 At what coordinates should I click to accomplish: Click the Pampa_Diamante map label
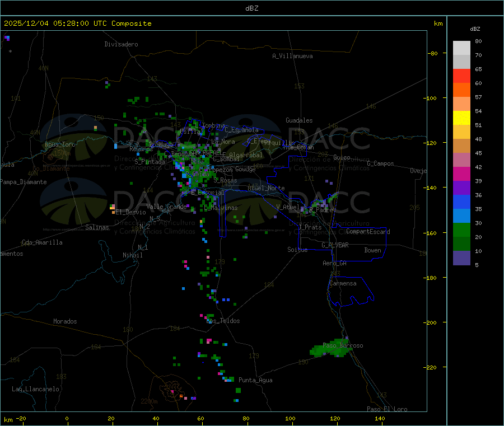(x=24, y=182)
